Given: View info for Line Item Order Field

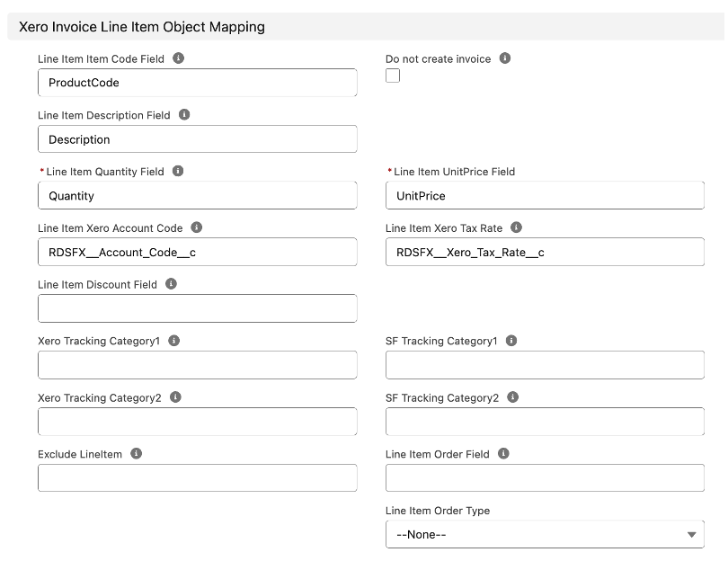Looking at the screenshot, I should [503, 453].
